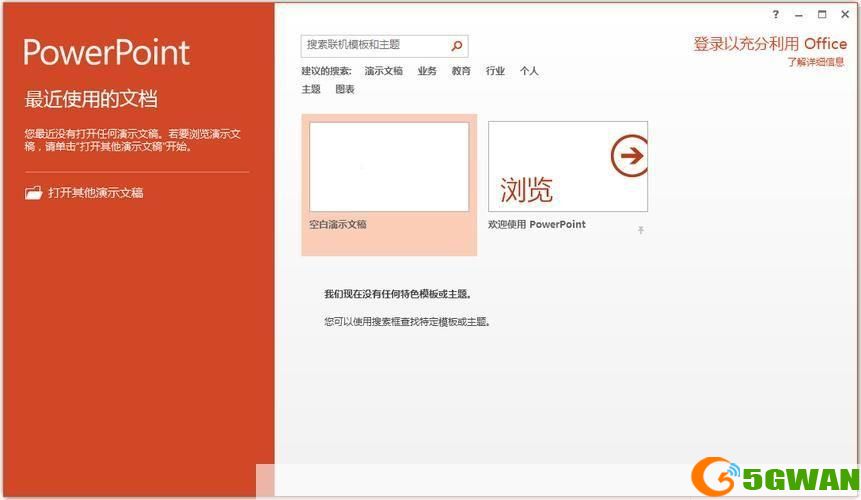Select the 教育 suggested search
This screenshot has width=861, height=500.
pos(461,71)
